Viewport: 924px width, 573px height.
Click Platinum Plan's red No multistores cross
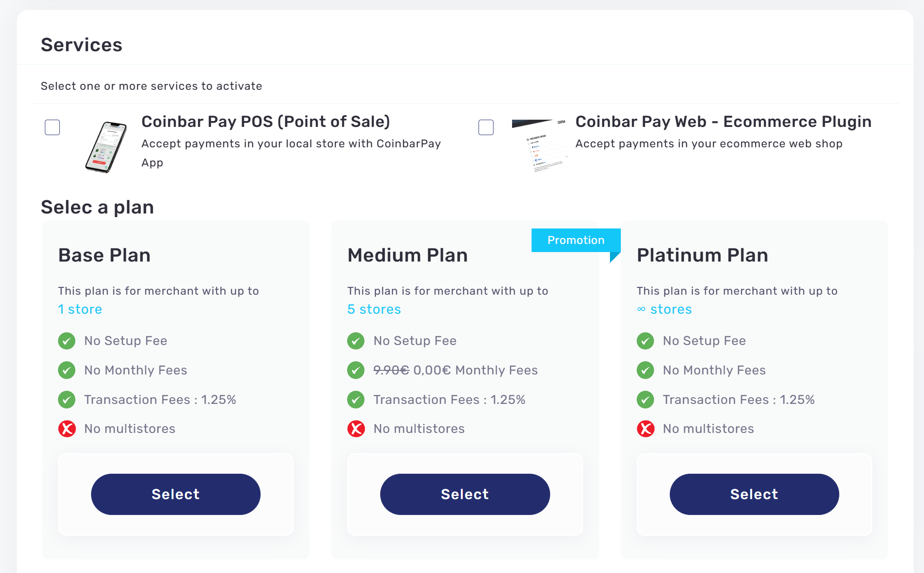[645, 429]
